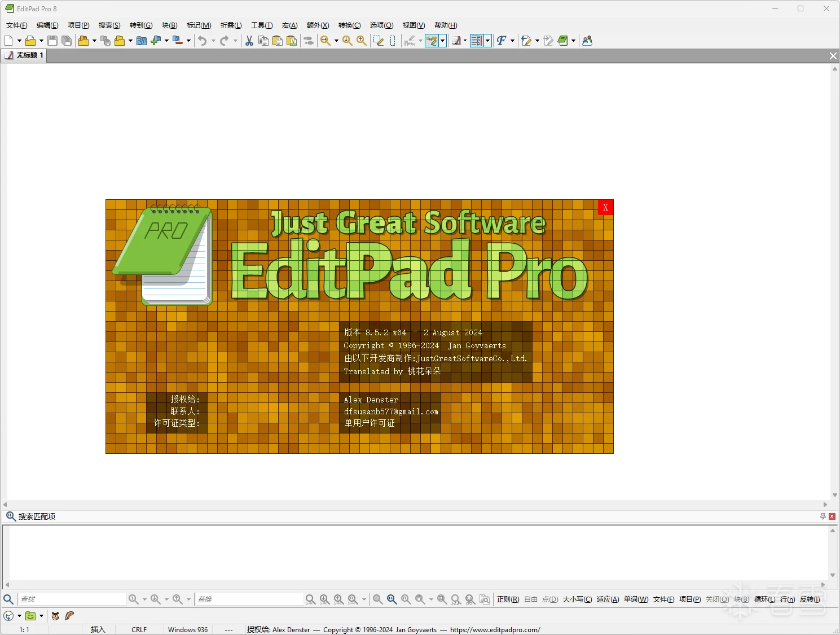Expand the Open file dropdown arrow
Image resolution: width=840 pixels, height=635 pixels.
[x=41, y=41]
